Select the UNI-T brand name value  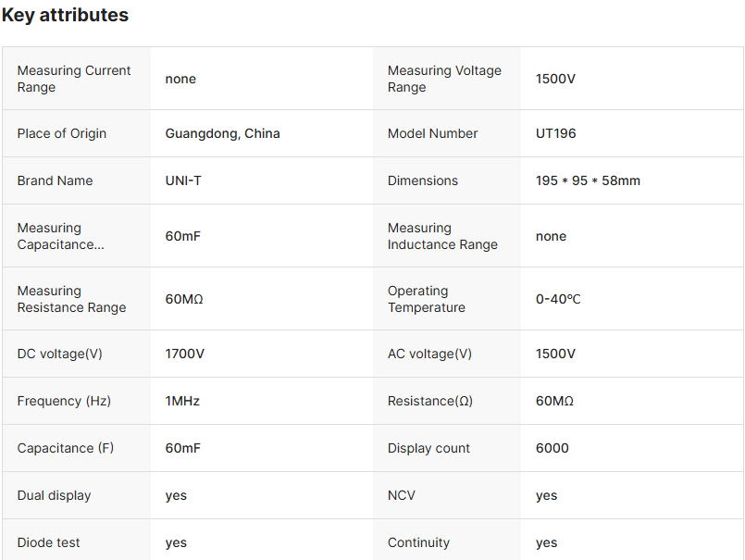click(x=183, y=180)
